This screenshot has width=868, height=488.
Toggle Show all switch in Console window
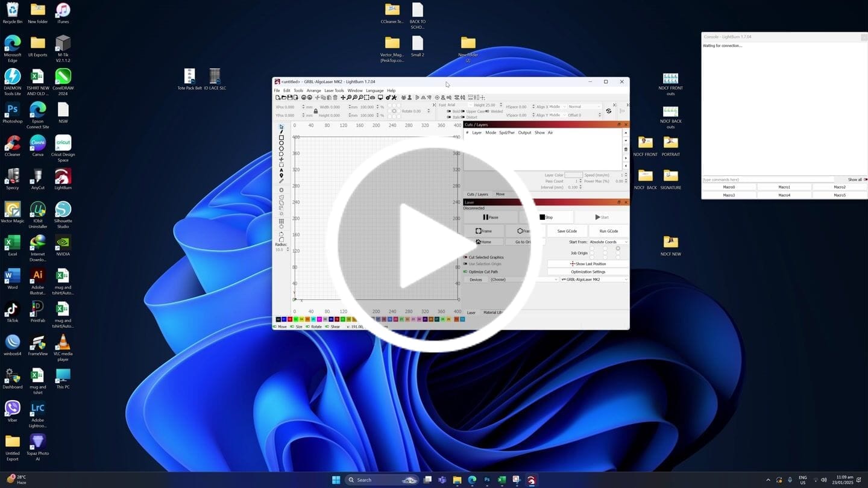point(866,180)
